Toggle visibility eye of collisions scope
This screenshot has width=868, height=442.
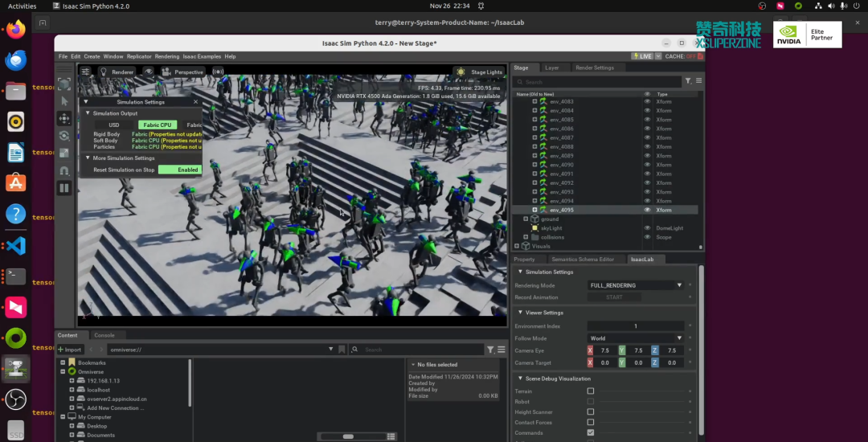point(647,237)
